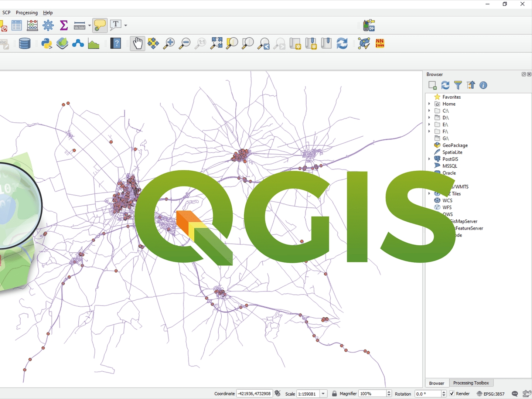
Task: Open the SCP menu
Action: pyautogui.click(x=6, y=13)
